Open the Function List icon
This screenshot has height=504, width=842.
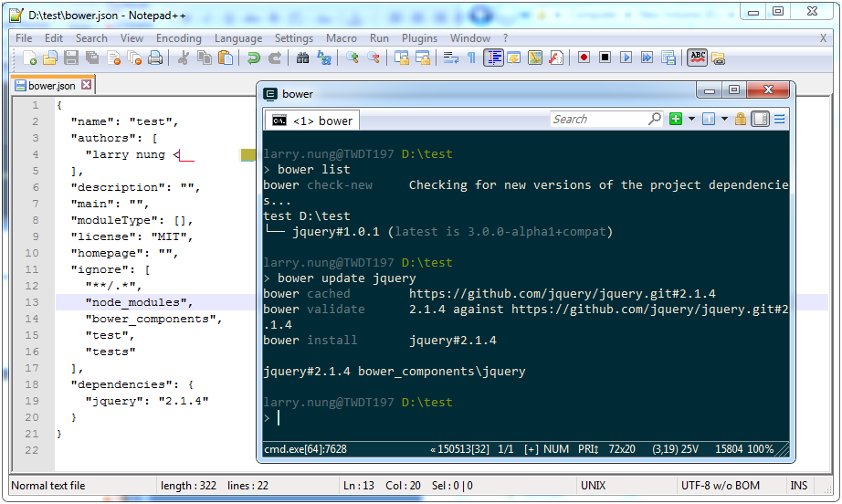pyautogui.click(x=556, y=58)
